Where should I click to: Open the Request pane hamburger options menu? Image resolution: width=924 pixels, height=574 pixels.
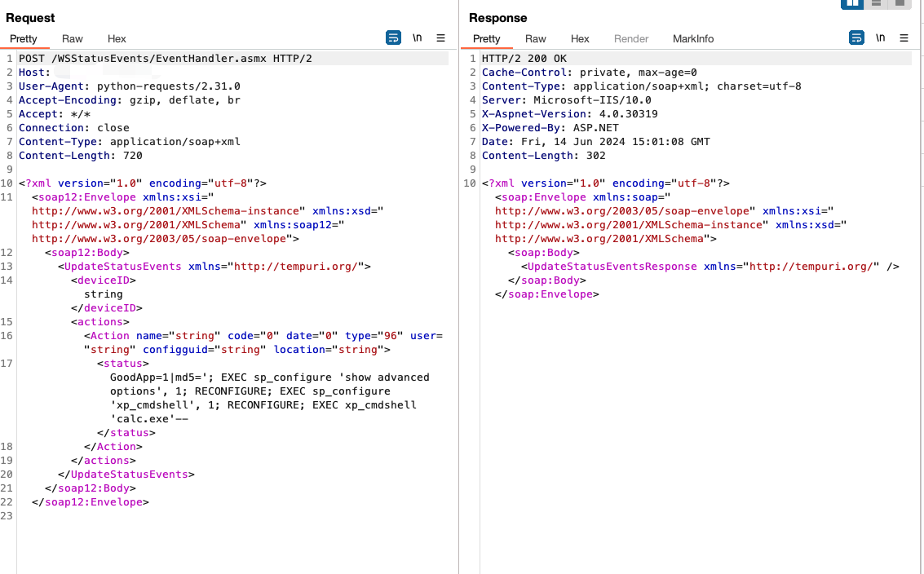point(440,38)
